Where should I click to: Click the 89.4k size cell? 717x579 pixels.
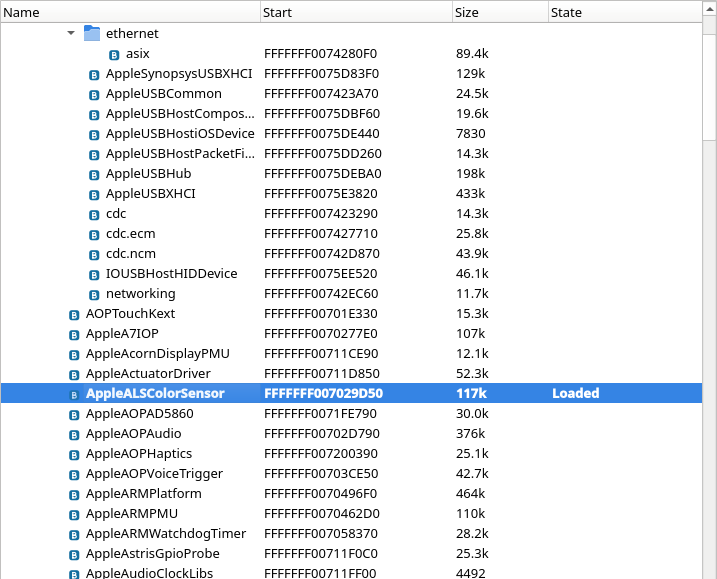point(472,54)
